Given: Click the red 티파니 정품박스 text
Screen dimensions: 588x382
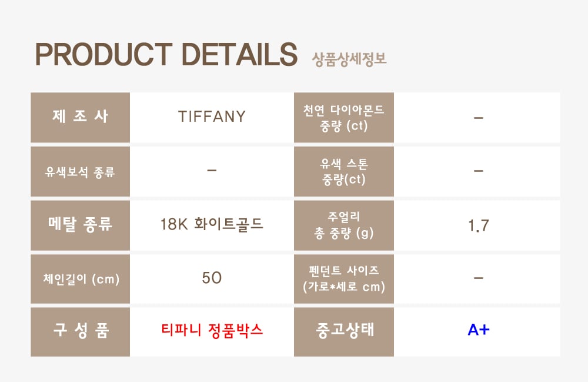Looking at the screenshot, I should 212,331.
